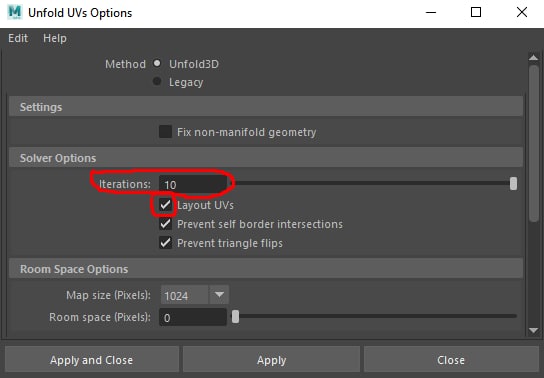
Task: Click the Map size 1024 field
Action: (x=184, y=295)
